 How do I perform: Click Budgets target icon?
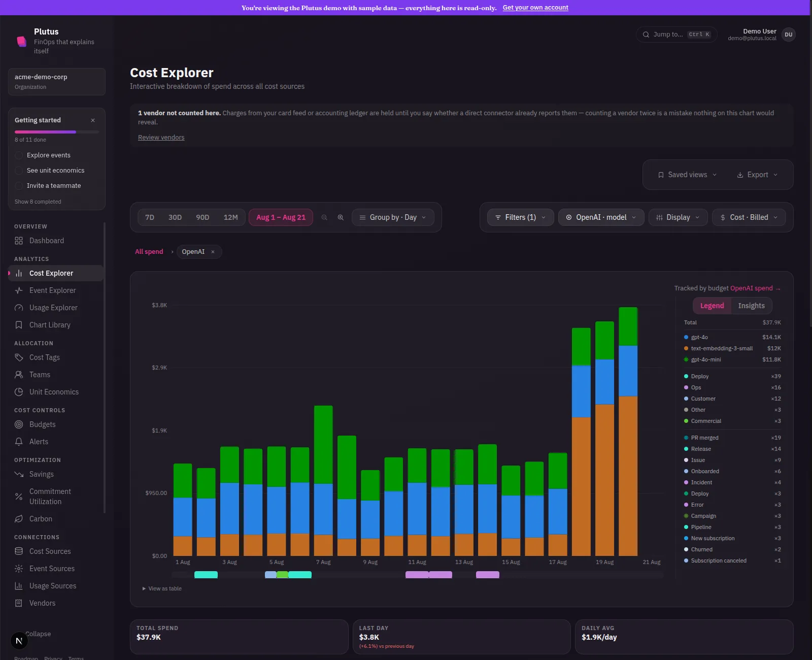tap(19, 424)
